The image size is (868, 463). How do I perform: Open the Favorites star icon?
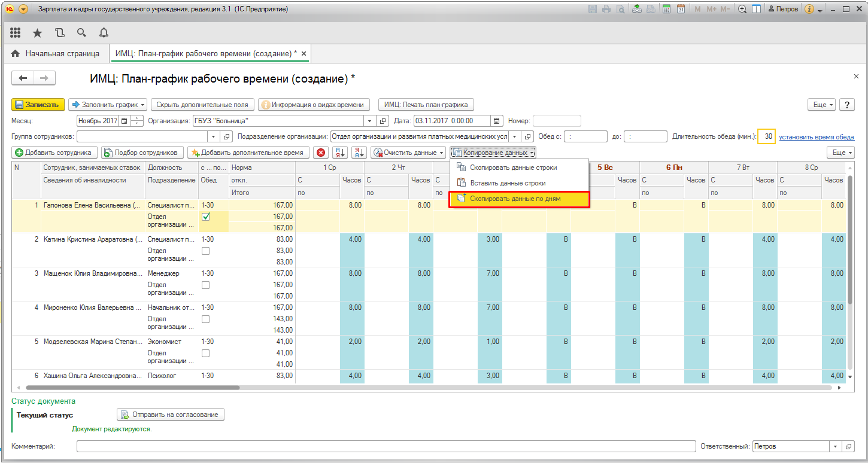(37, 33)
